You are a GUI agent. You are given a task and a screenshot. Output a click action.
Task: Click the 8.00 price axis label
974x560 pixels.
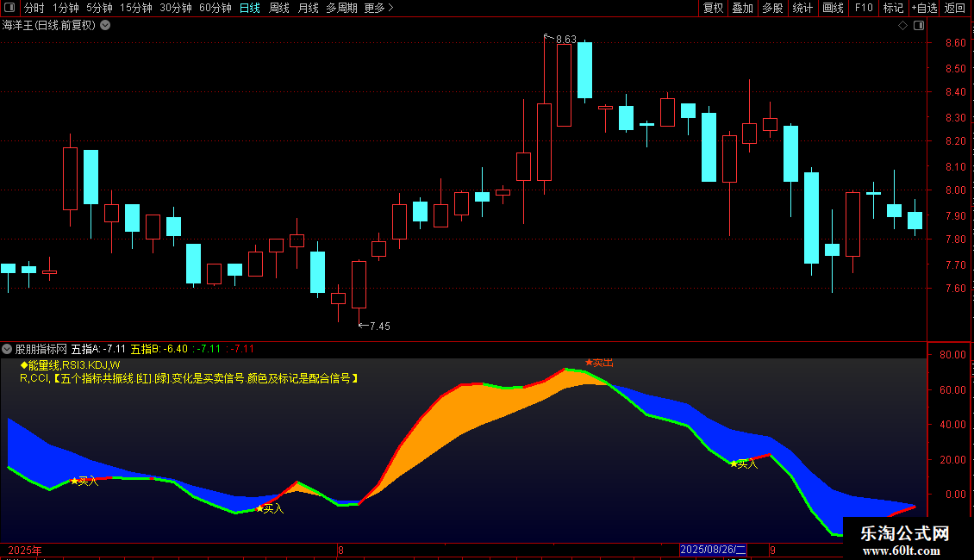tap(955, 190)
